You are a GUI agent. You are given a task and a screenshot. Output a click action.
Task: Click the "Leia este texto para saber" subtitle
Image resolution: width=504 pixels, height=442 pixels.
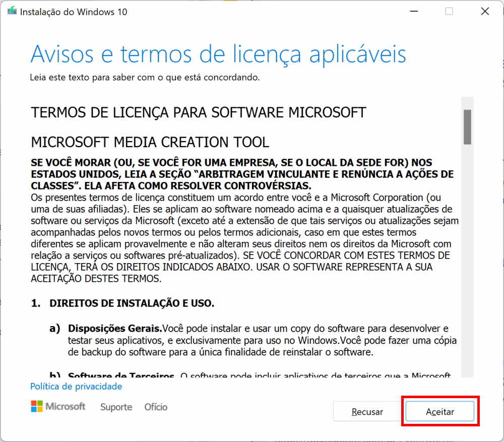click(x=145, y=78)
